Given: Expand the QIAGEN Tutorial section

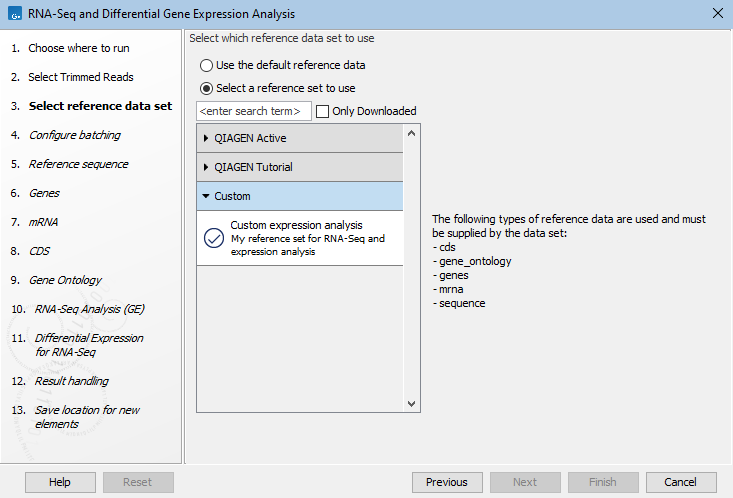Looking at the screenshot, I should [300, 167].
